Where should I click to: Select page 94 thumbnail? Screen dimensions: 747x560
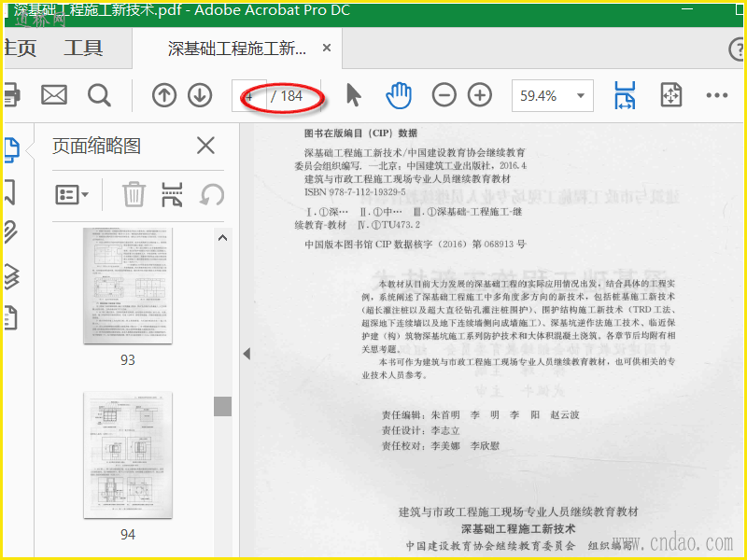(128, 455)
